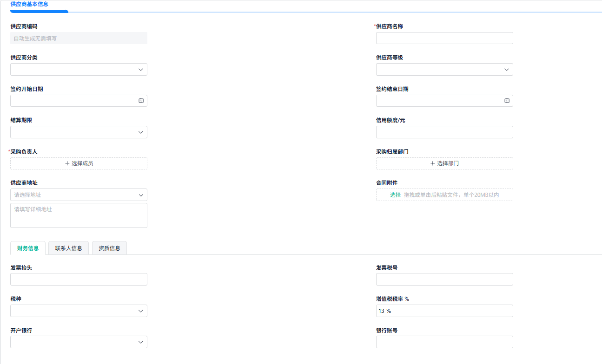The width and height of the screenshot is (602, 364).
Task: Click the 发票抬头 input field
Action: click(x=79, y=279)
